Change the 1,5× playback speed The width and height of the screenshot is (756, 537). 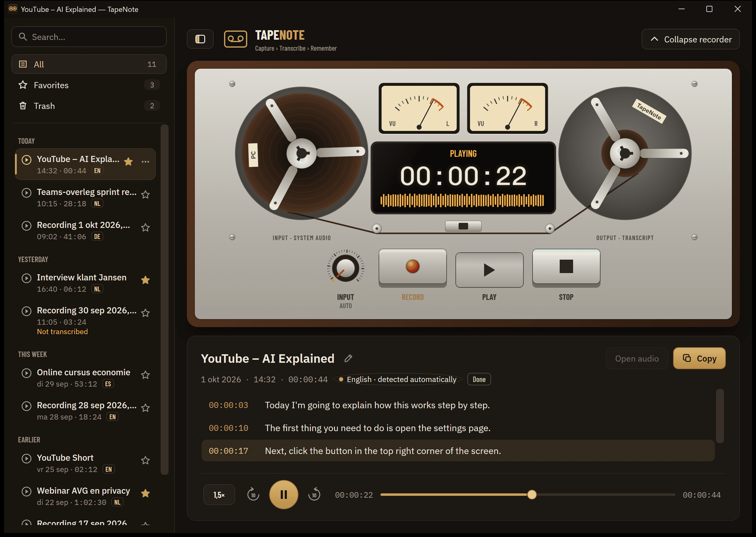pyautogui.click(x=219, y=495)
